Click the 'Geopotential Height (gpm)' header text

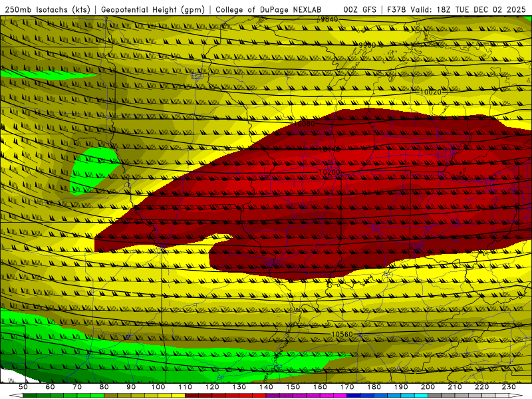click(153, 10)
